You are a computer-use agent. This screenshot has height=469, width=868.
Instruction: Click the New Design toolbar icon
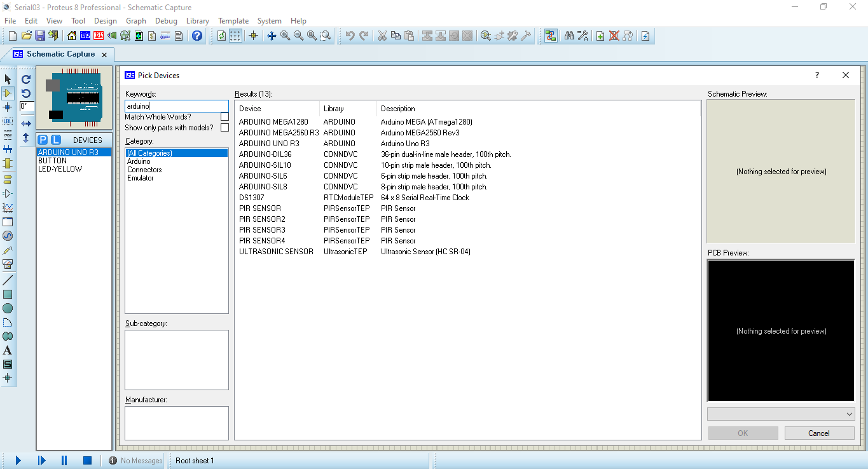(x=12, y=36)
